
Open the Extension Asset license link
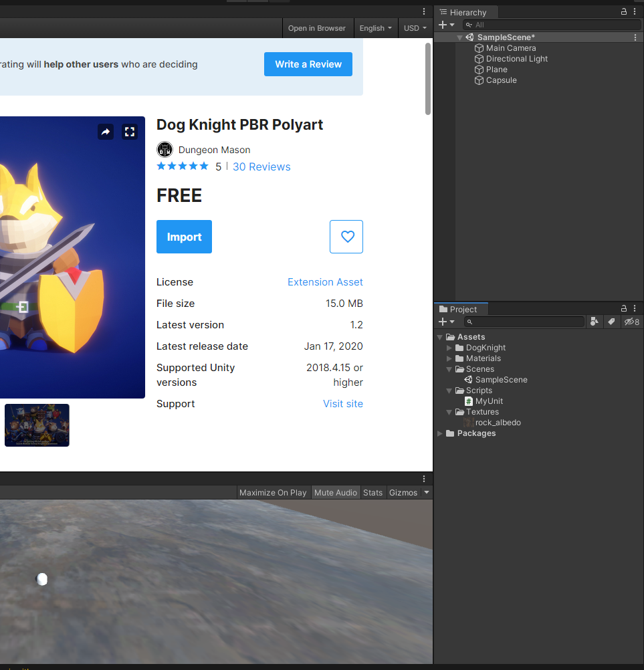[325, 282]
